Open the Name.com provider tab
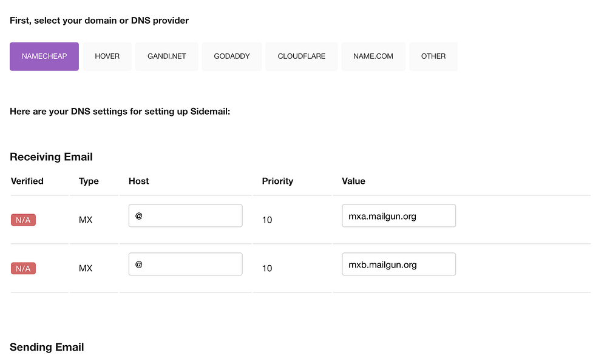607x364 pixels. click(373, 56)
